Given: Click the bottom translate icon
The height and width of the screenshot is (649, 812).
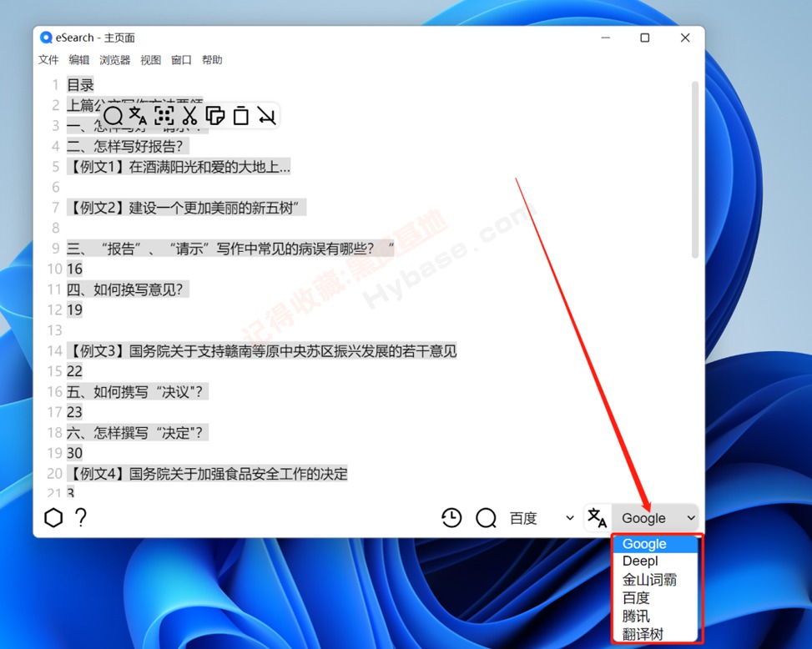Looking at the screenshot, I should pos(597,517).
